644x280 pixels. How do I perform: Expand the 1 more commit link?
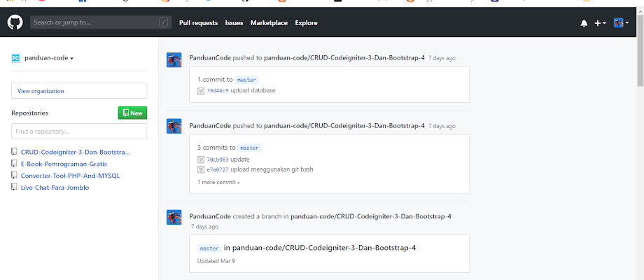218,182
